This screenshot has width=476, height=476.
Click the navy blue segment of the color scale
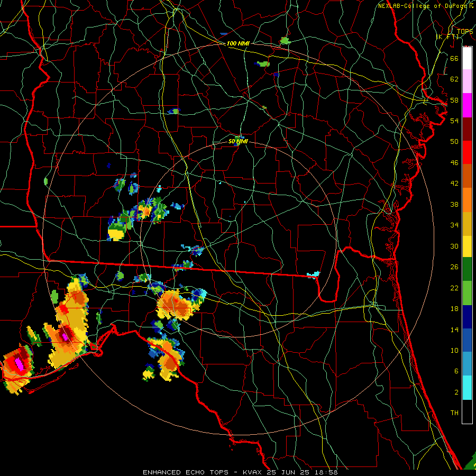point(467,317)
